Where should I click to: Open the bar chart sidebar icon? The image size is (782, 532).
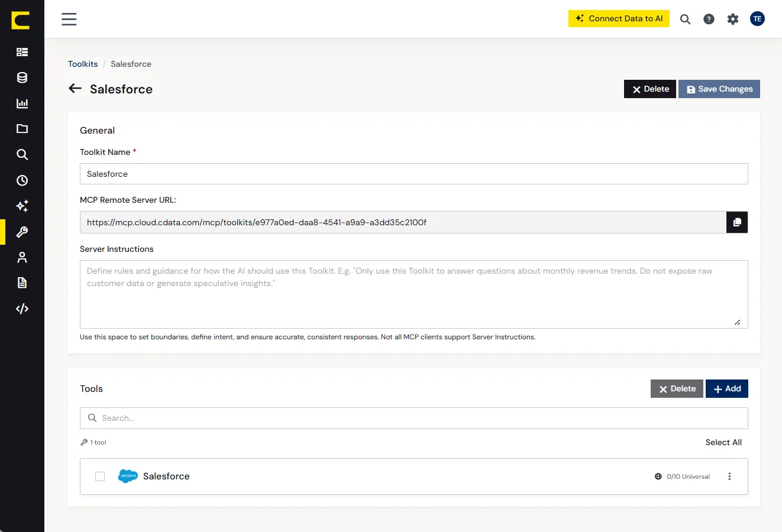click(x=22, y=103)
